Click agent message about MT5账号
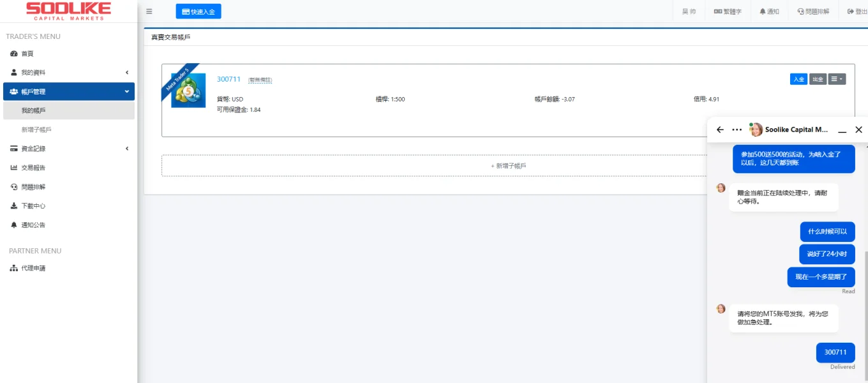The width and height of the screenshot is (868, 383). coord(784,318)
